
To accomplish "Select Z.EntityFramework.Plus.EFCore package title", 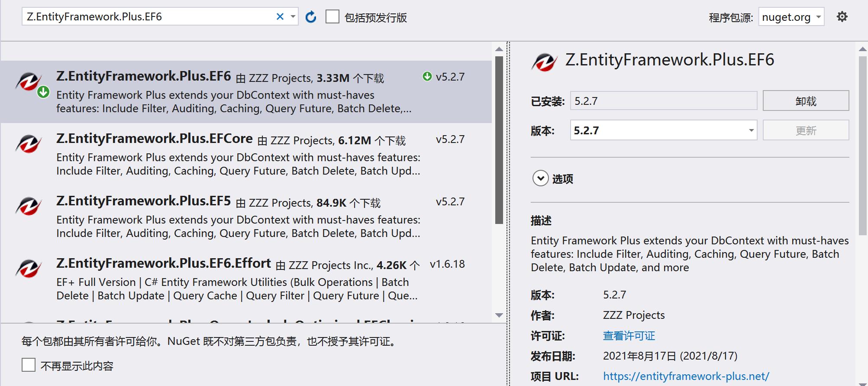I will 155,139.
